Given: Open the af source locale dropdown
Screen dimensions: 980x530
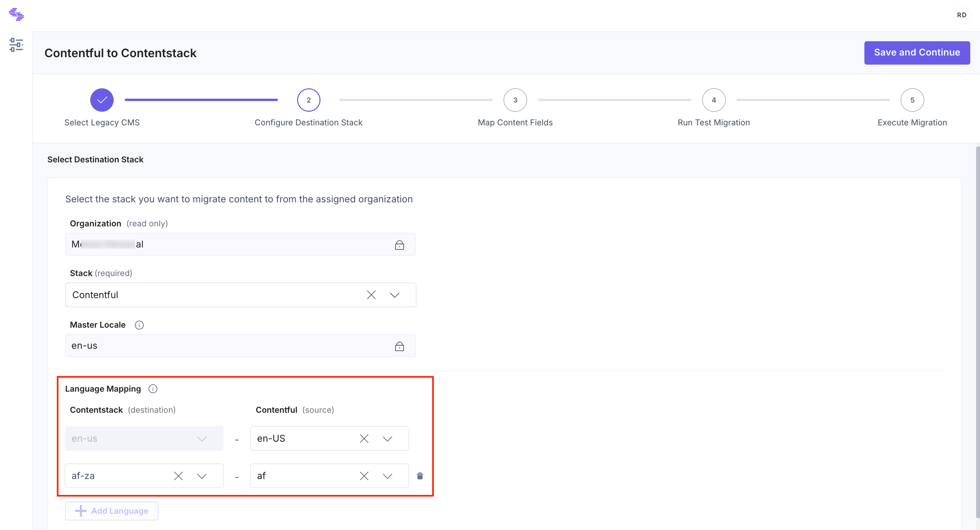Looking at the screenshot, I should click(388, 476).
